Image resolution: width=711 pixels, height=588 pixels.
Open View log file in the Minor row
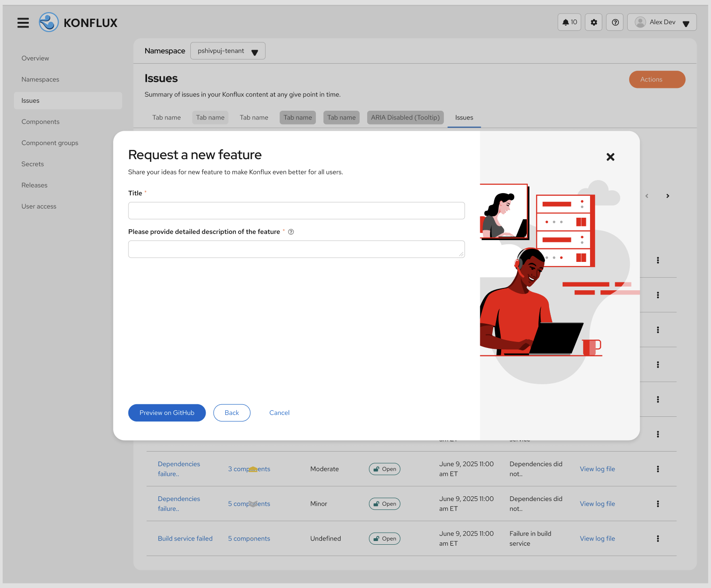[x=597, y=504]
